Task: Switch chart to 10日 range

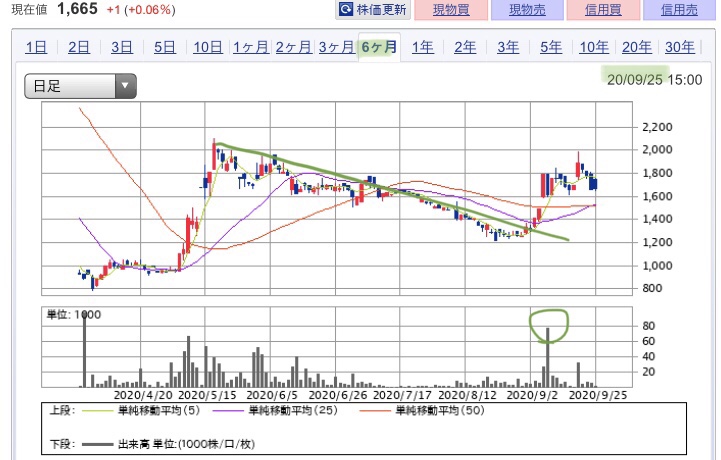Action: pos(208,47)
